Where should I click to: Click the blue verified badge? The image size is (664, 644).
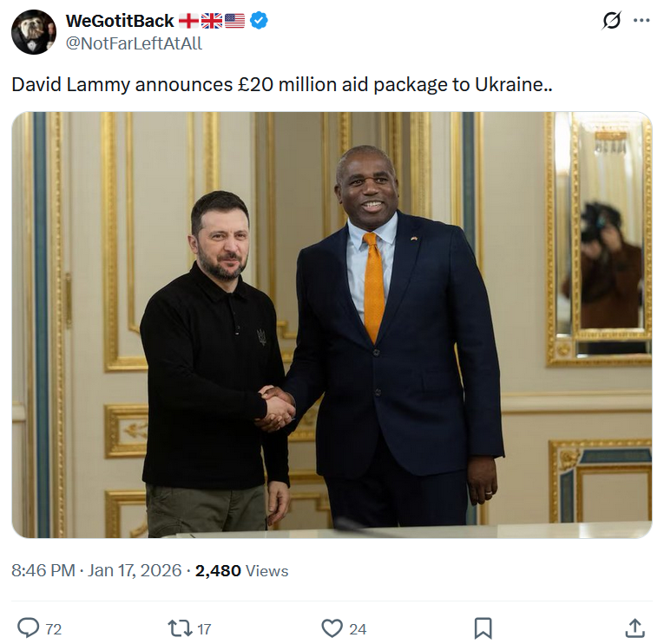point(259,20)
